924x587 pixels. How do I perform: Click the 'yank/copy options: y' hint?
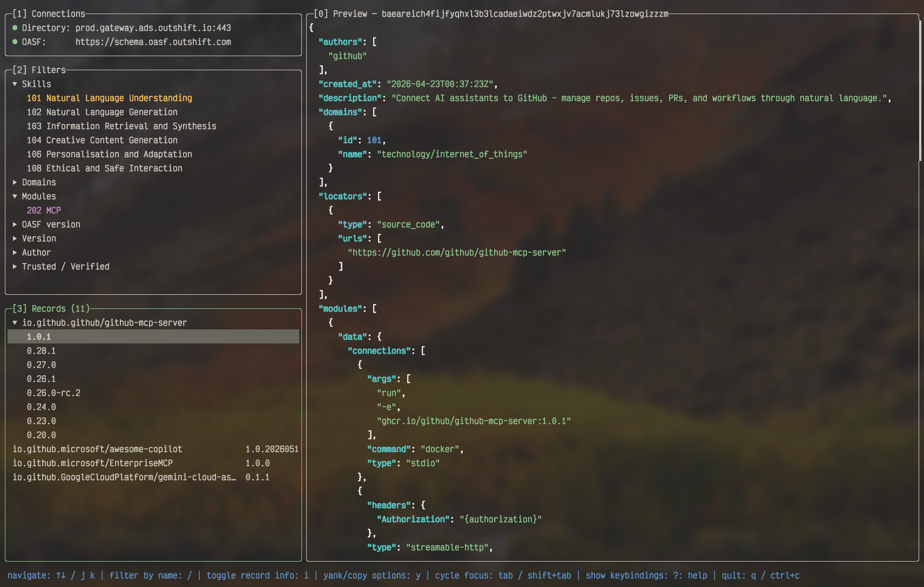[372, 576]
